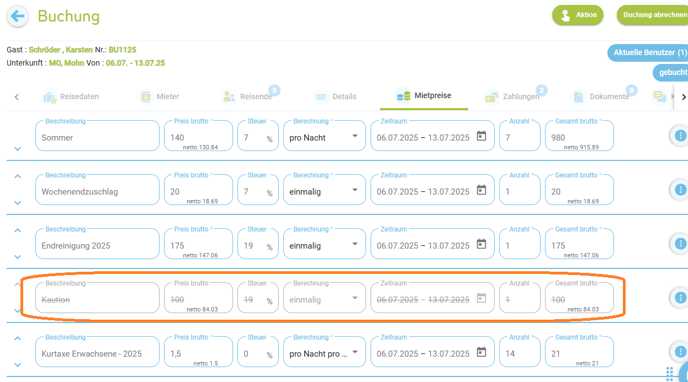
Task: Click guest name Schröder, Karsten
Action: (x=61, y=50)
